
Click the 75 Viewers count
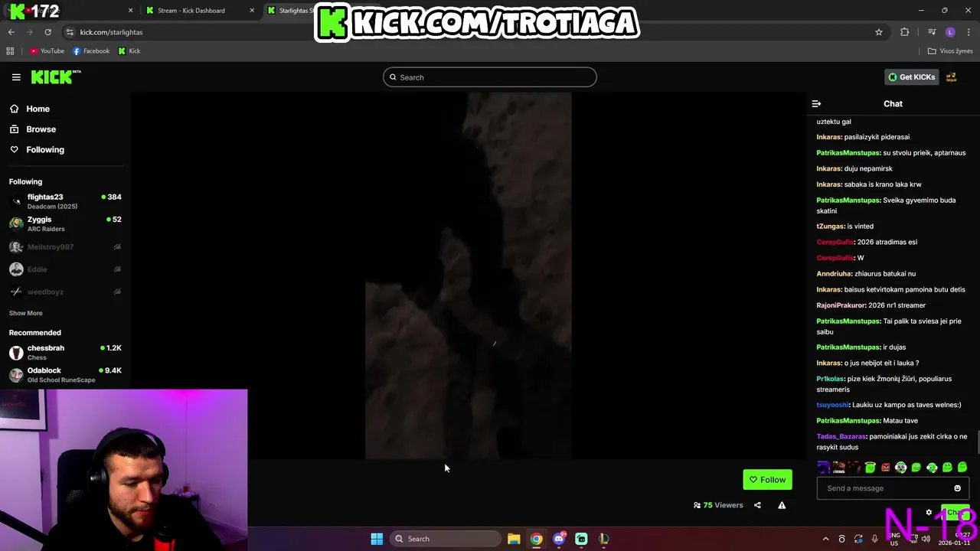[x=718, y=505]
